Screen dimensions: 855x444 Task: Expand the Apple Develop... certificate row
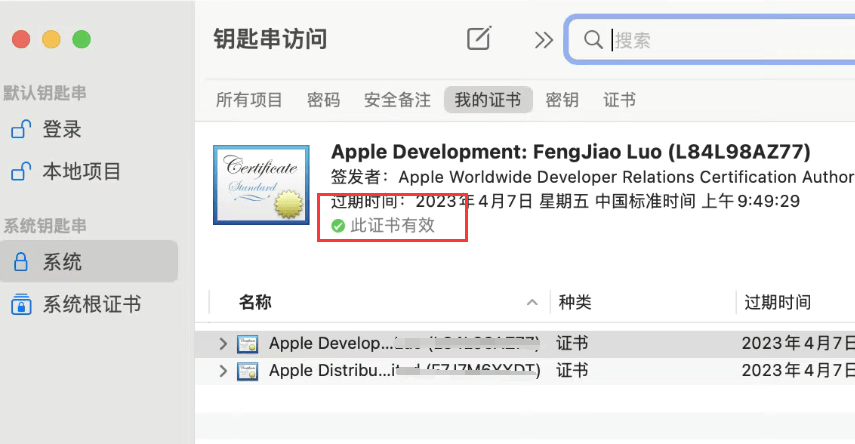pos(223,344)
